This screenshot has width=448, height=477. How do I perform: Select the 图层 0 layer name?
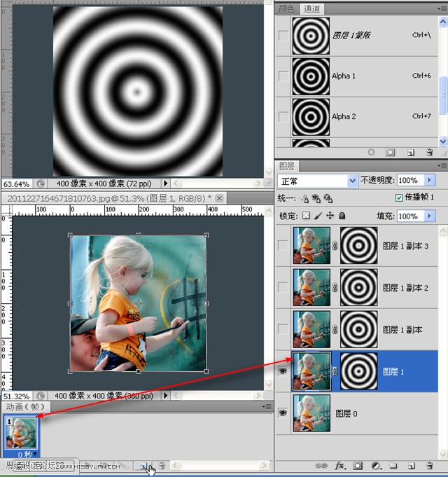tap(346, 413)
